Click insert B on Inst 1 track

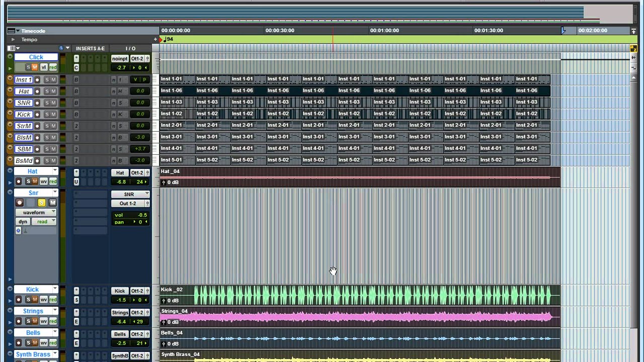click(x=76, y=79)
